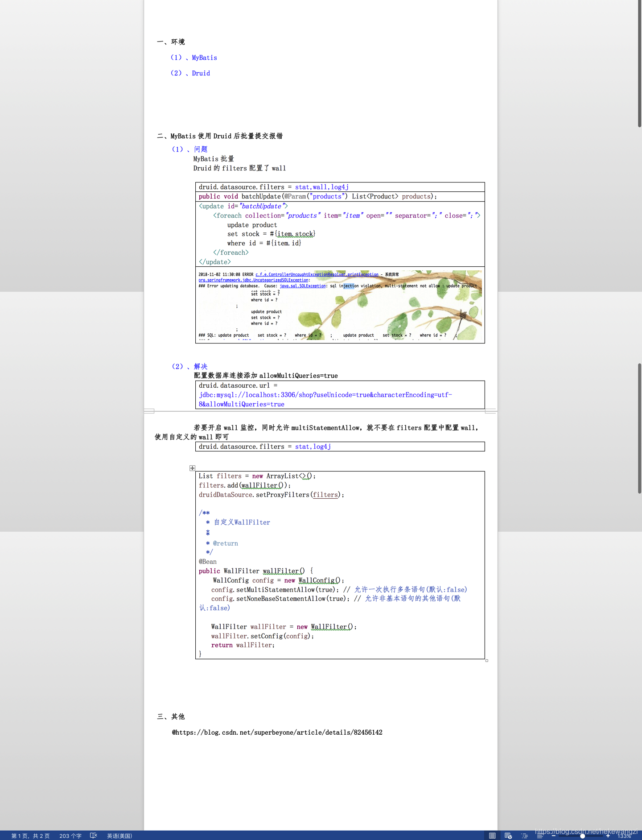642x840 pixels.
Task: Click 'Druid 的 filters 配置了 wall' text
Action: pos(239,168)
